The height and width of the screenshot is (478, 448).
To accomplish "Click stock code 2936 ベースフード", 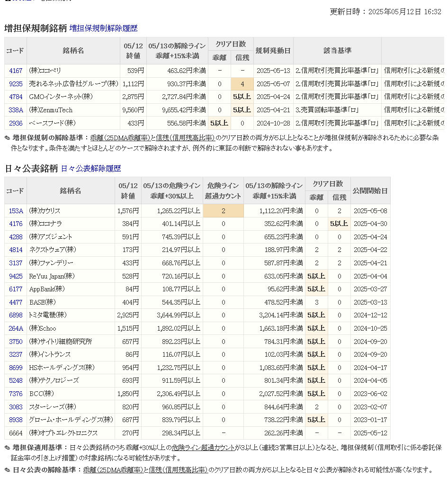I will [x=16, y=123].
